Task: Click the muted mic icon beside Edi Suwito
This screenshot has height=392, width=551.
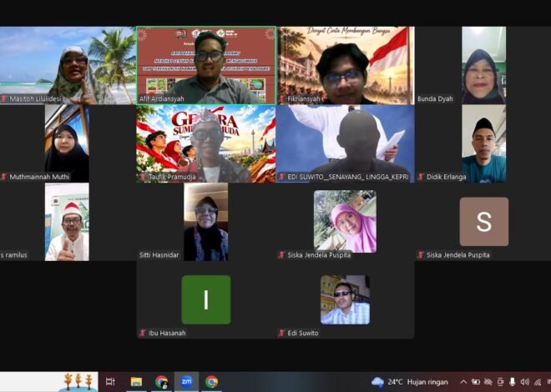Action: (281, 333)
